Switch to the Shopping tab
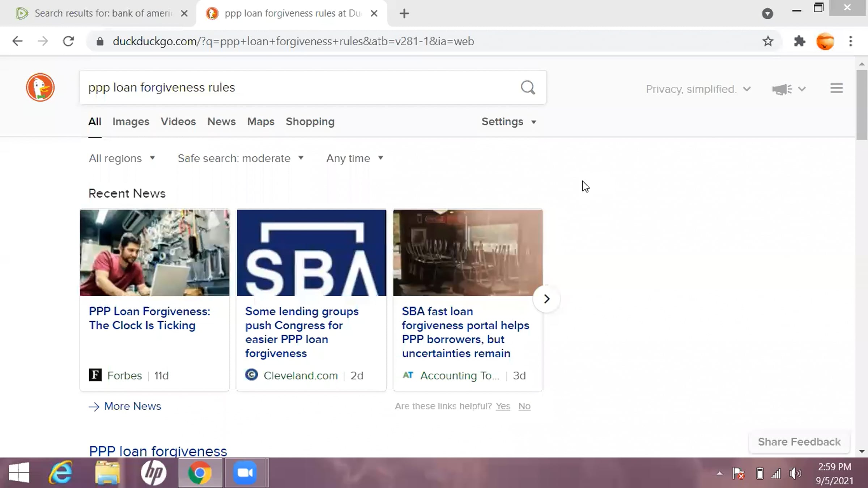The image size is (868, 488). tap(310, 122)
